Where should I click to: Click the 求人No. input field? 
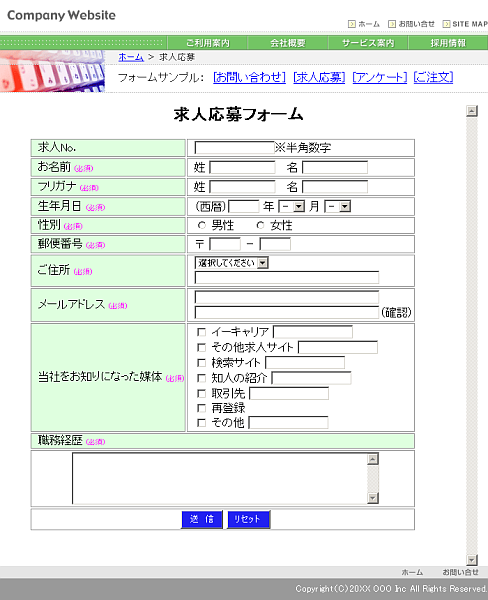234,148
